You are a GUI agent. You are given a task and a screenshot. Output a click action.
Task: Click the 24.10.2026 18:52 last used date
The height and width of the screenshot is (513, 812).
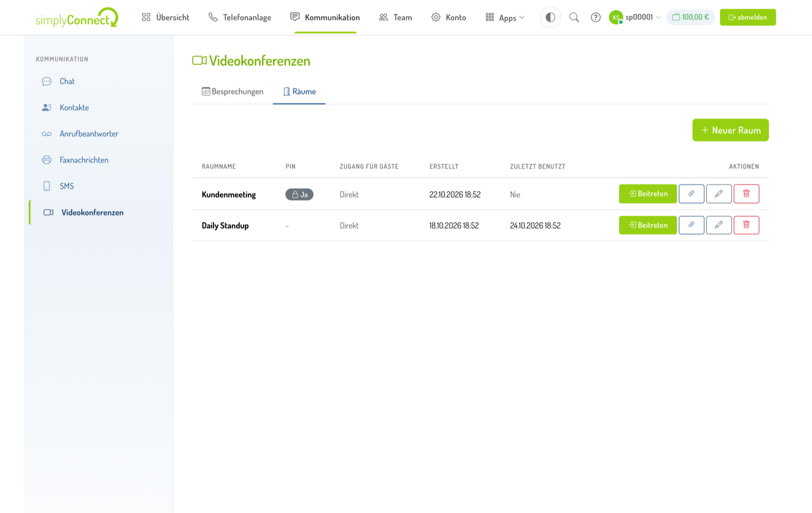click(535, 226)
